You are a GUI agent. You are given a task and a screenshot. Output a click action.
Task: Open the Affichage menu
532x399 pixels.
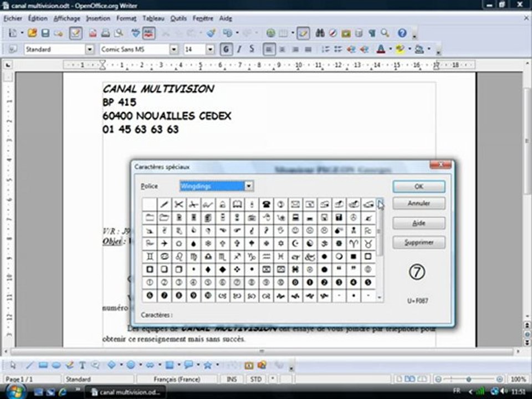[67, 18]
